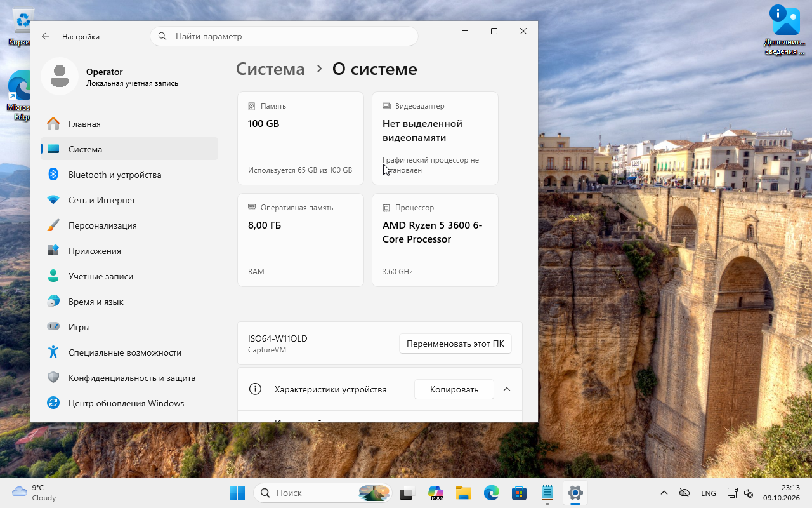Click the Главная home icon
812x508 pixels.
53,124
